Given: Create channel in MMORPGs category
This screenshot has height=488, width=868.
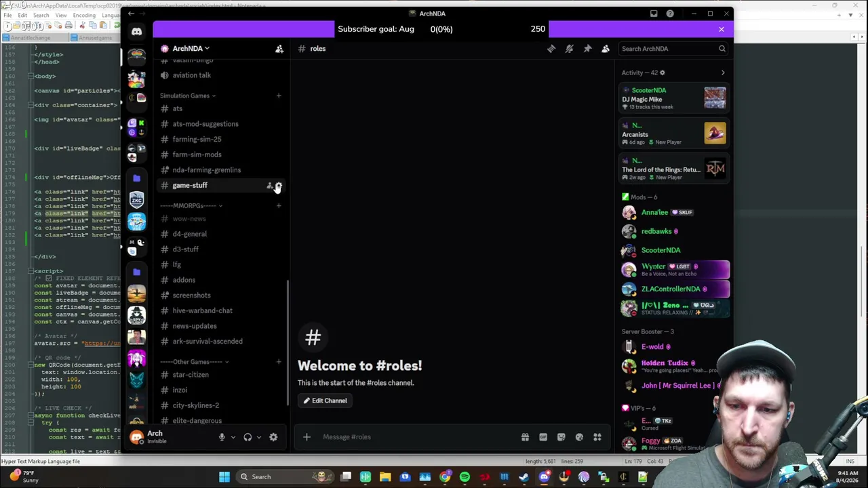Looking at the screenshot, I should pos(279,205).
